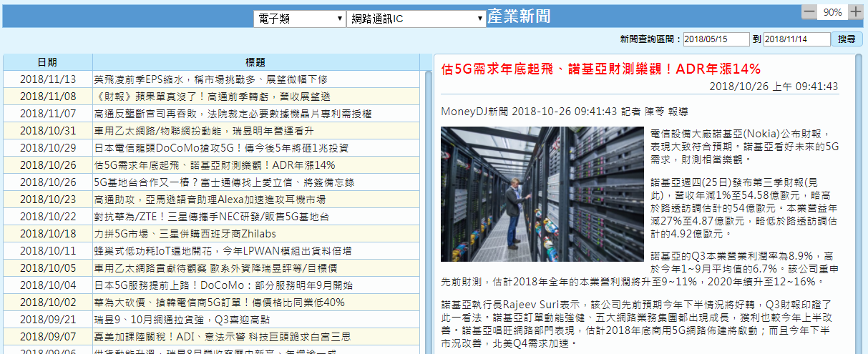
Task: Open the 日本電信龍頭DoCoMo搶攻5G article
Action: tap(221, 148)
